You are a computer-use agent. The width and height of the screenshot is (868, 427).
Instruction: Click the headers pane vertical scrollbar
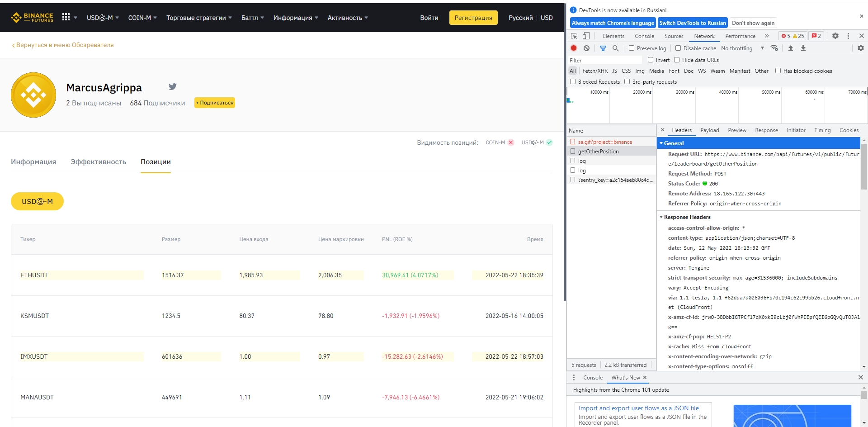(864, 167)
